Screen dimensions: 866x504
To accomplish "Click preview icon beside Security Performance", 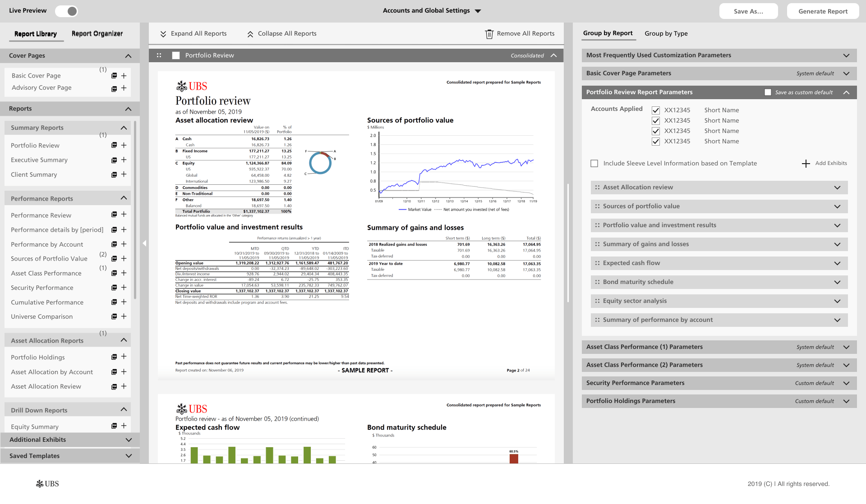I will point(114,288).
